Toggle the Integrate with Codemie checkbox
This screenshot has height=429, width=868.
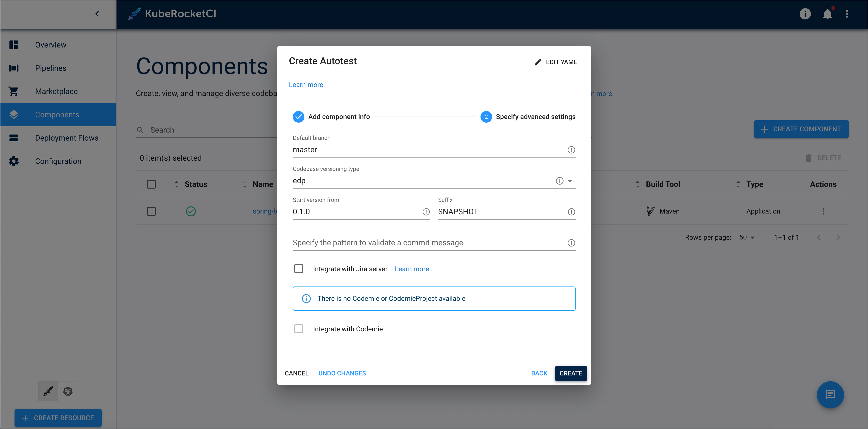coord(298,329)
